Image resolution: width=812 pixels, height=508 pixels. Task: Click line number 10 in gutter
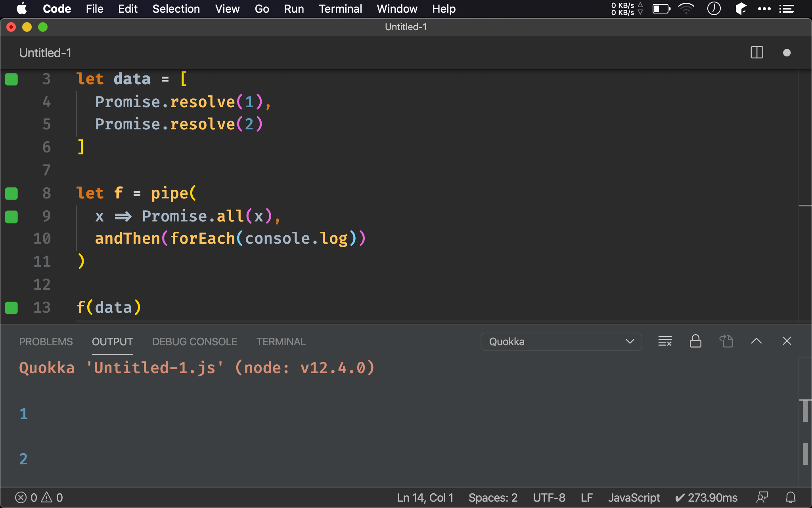42,239
